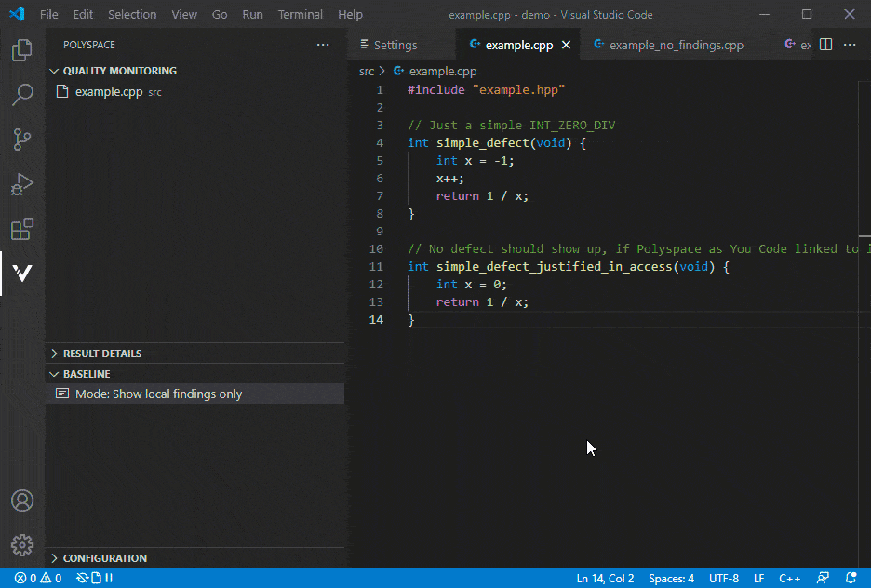Open Source Control view
This screenshot has width=871, height=588.
(22, 140)
